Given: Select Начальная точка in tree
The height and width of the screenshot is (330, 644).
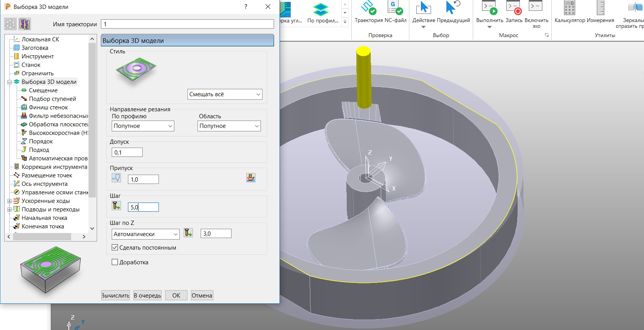Looking at the screenshot, I should click(x=44, y=218).
